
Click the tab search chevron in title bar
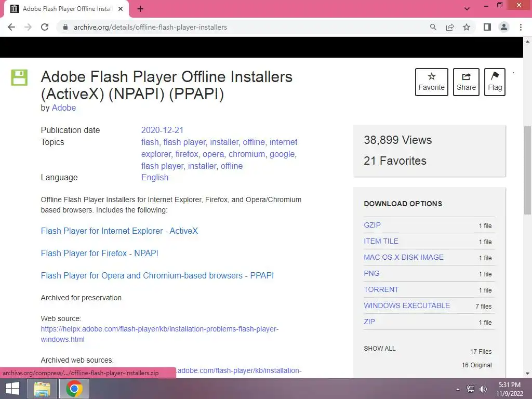[467, 9]
